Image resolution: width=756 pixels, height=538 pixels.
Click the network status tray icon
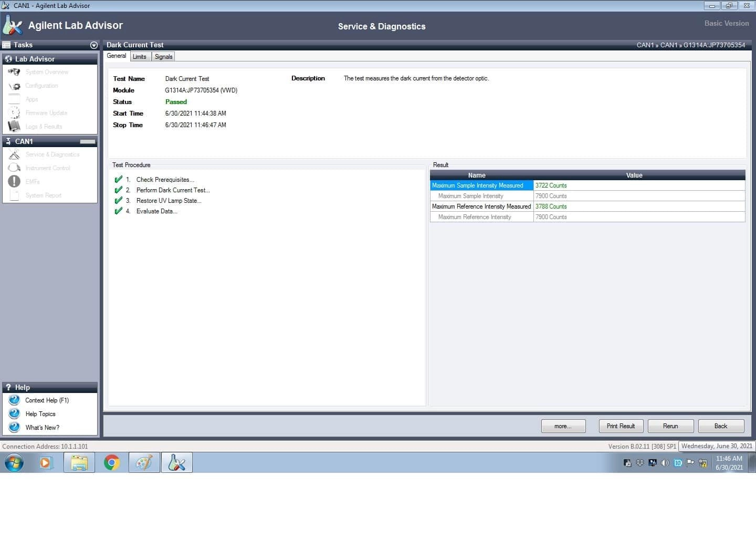pos(703,463)
